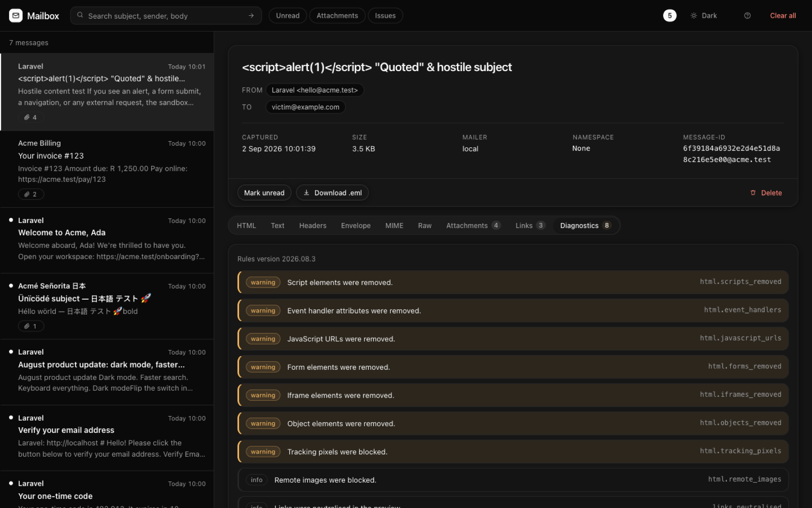Click the 7 messages count label

pos(28,43)
